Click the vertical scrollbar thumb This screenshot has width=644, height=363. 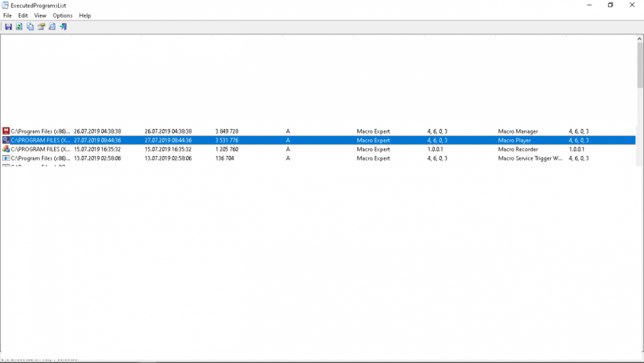639,64
